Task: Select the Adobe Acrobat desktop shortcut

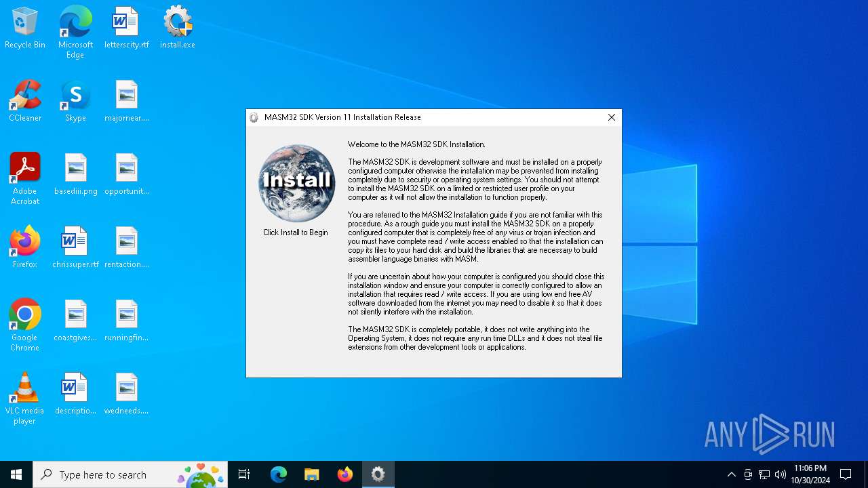Action: pyautogui.click(x=25, y=179)
